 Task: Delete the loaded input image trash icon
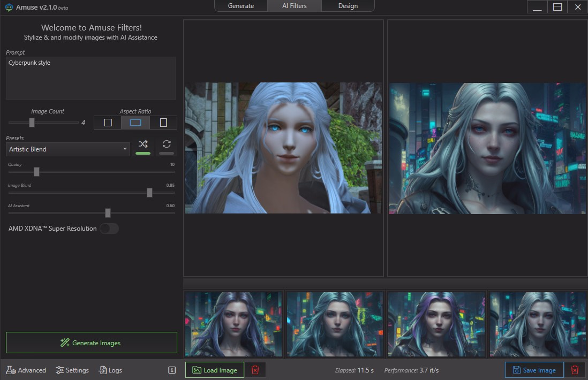(255, 370)
